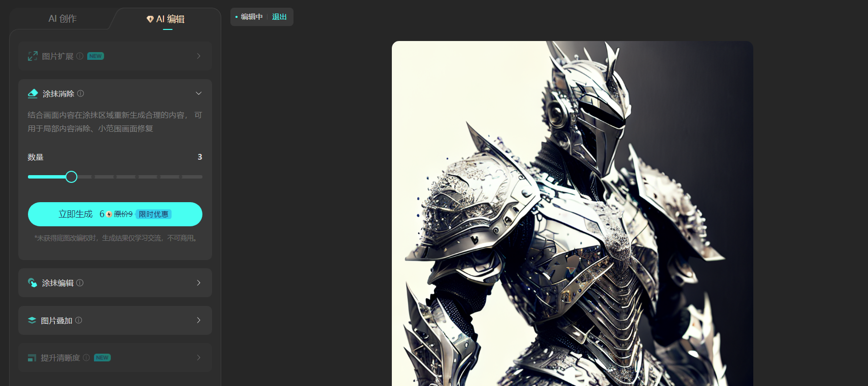This screenshot has height=386, width=868.
Task: Collapse the 涂抹消除 section chevron
Action: [x=199, y=94]
